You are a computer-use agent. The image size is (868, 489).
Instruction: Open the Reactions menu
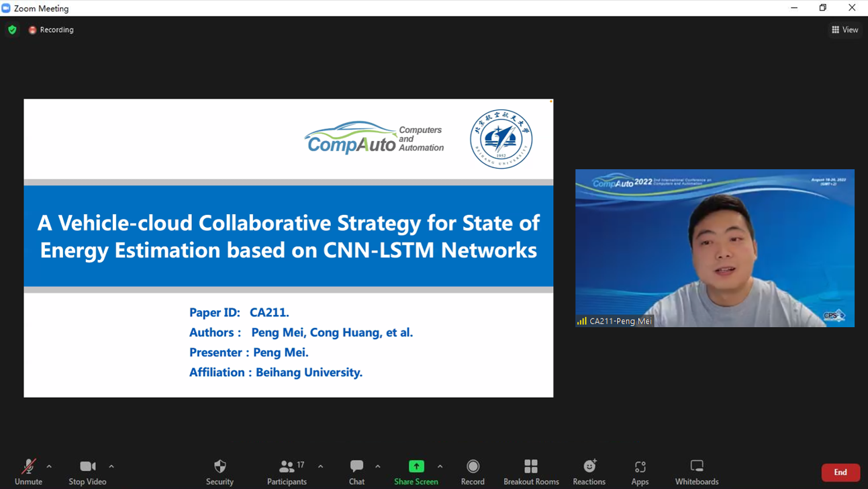pyautogui.click(x=589, y=472)
